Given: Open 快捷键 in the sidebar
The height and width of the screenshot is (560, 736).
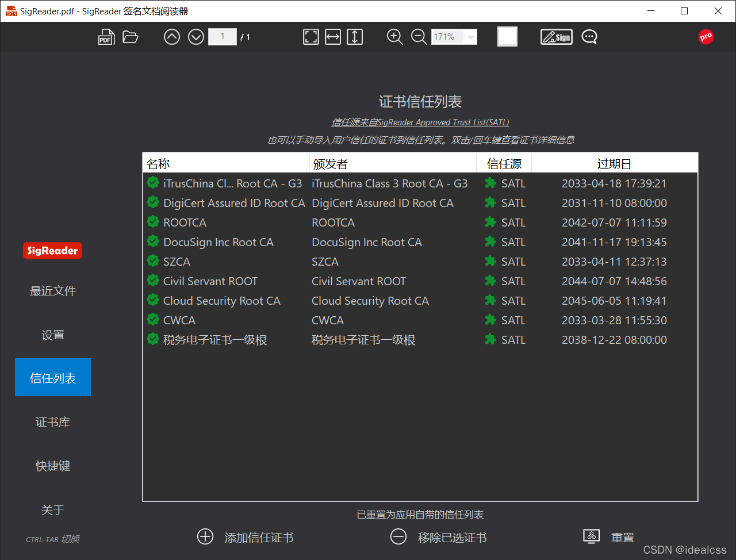Looking at the screenshot, I should [53, 466].
